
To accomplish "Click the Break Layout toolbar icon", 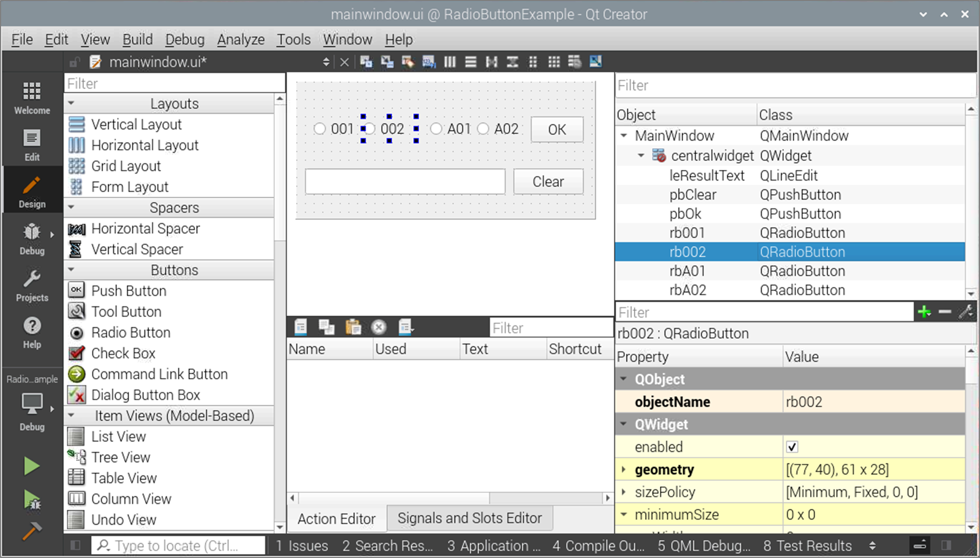I will pyautogui.click(x=574, y=62).
